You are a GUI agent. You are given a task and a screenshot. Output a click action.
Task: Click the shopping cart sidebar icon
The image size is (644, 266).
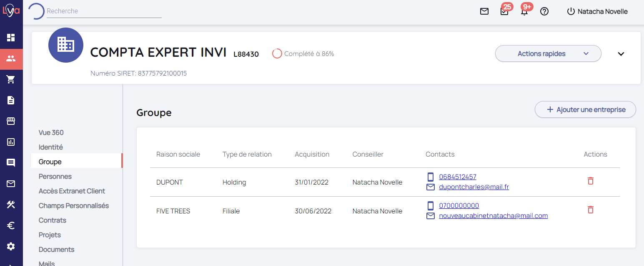pyautogui.click(x=11, y=79)
